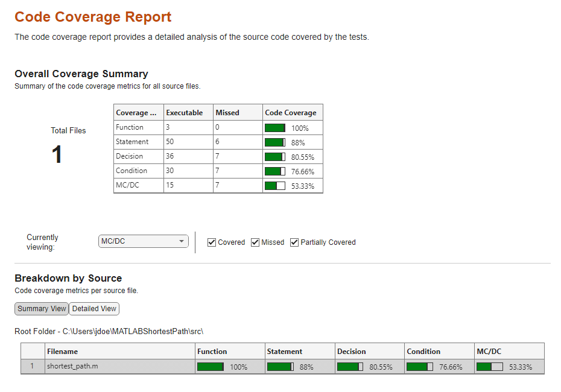Viewport: 561px width, 392px height.
Task: Click shortest_path.m Decision 80.55% bar
Action: 350,367
